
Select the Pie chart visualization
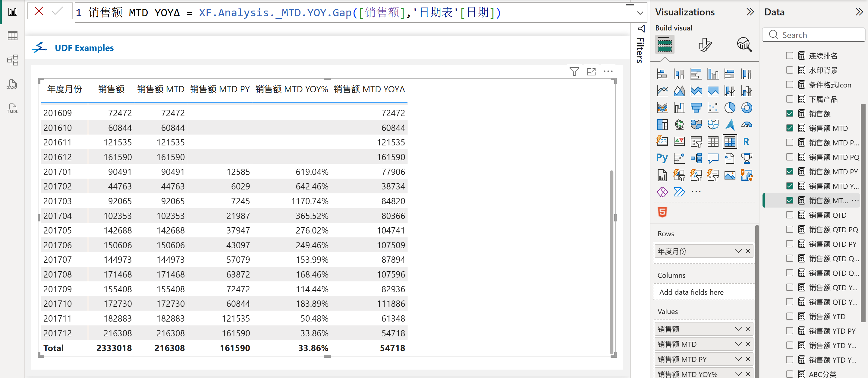[729, 108]
